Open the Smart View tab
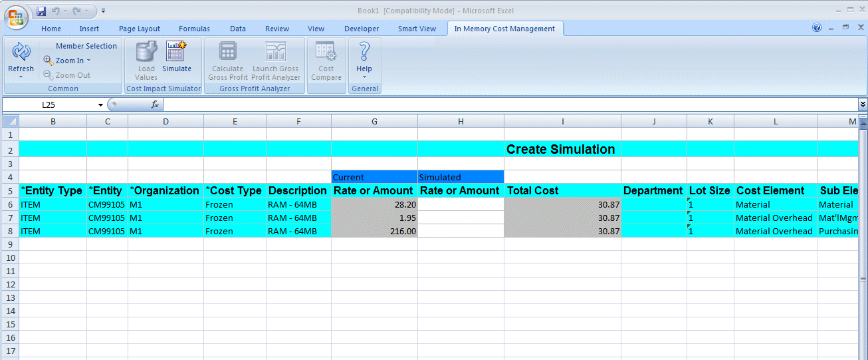The height and width of the screenshot is (360, 868). point(417,29)
